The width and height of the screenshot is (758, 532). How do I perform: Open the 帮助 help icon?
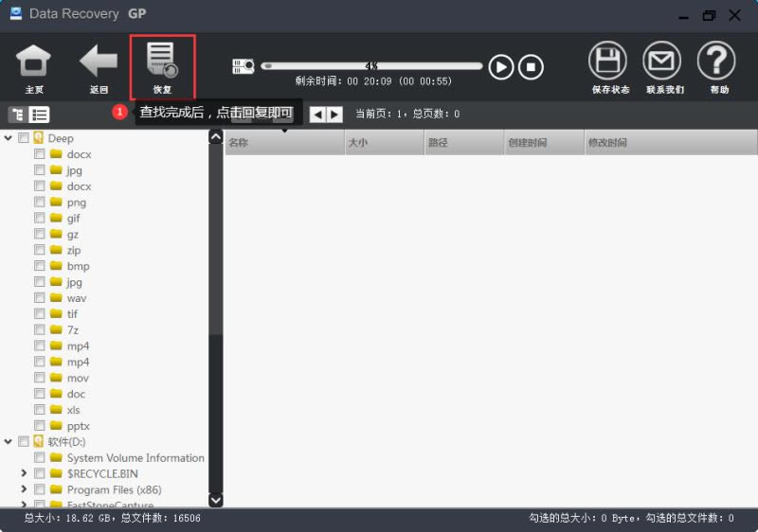716,61
